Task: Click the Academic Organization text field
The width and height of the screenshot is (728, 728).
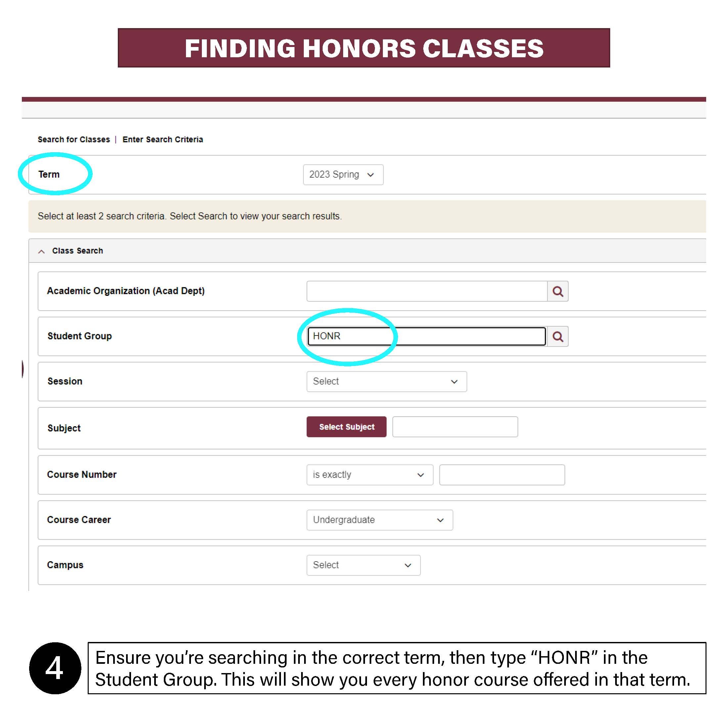Action: pos(427,291)
